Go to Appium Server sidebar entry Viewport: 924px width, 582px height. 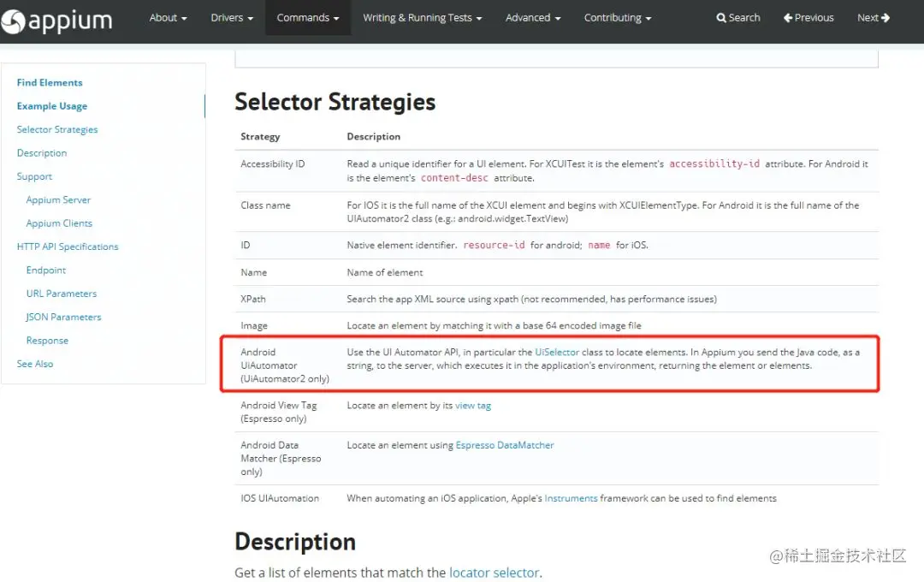[x=58, y=200]
